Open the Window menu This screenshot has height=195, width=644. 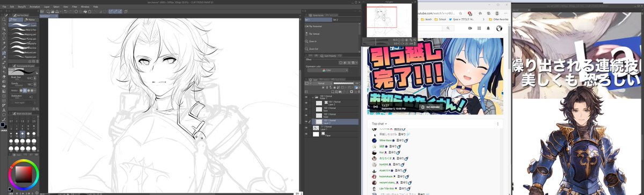pos(85,6)
